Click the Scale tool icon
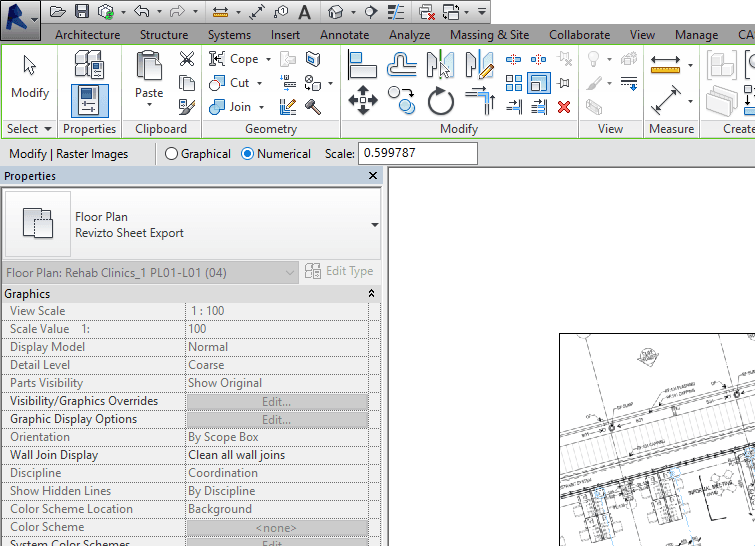 tap(539, 83)
